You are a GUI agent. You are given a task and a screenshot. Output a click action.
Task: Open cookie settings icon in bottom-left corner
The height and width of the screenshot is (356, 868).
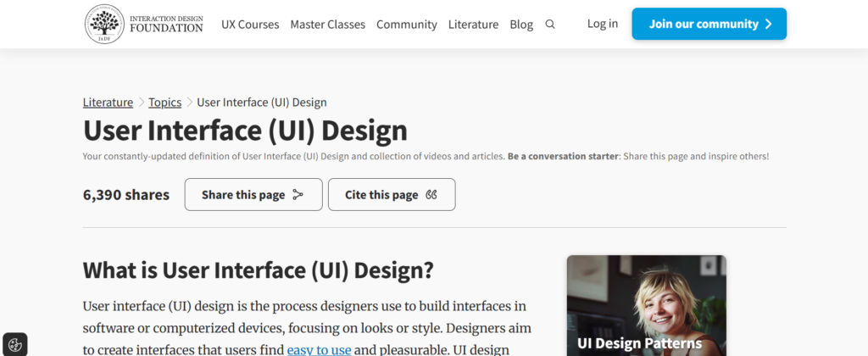(14, 344)
